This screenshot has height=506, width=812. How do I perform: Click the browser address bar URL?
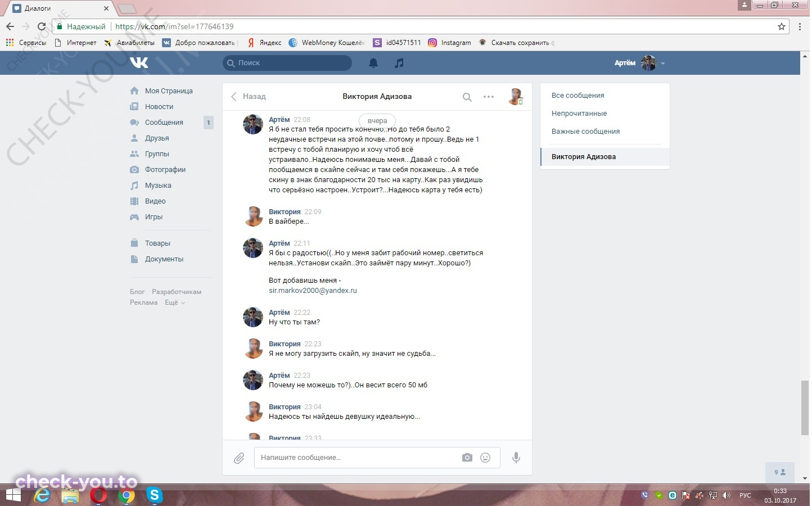click(174, 26)
